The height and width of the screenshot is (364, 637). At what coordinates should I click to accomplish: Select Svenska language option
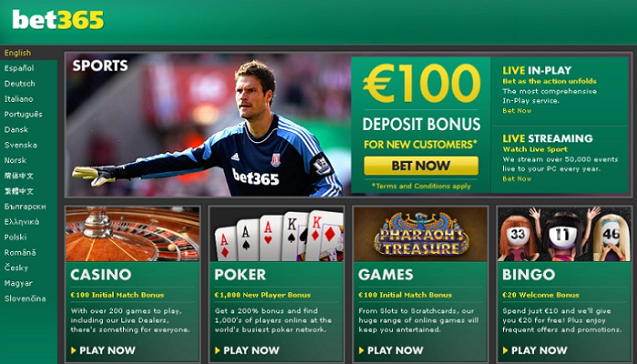(21, 145)
